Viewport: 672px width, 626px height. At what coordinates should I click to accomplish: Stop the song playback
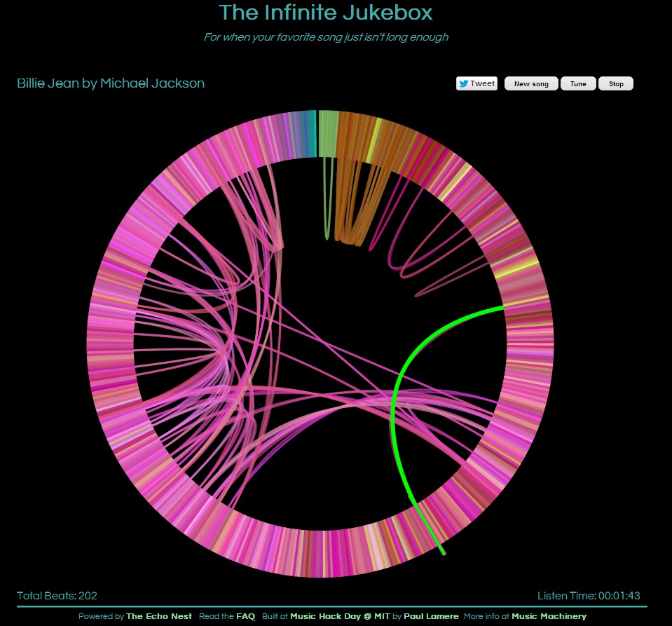pos(616,84)
